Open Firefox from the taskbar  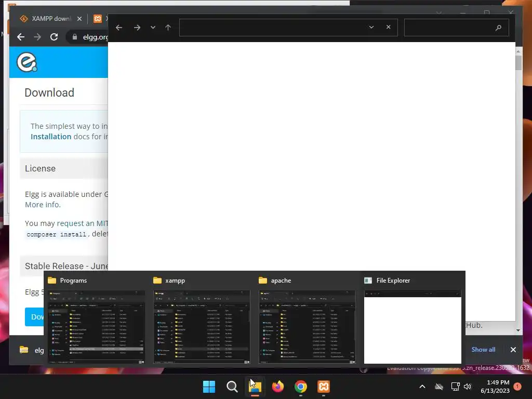click(278, 387)
